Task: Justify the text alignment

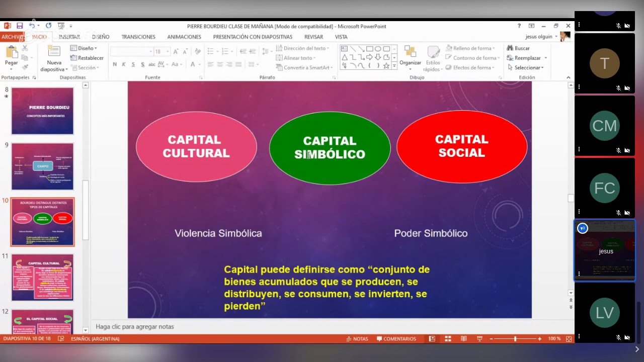Action: pos(238,64)
